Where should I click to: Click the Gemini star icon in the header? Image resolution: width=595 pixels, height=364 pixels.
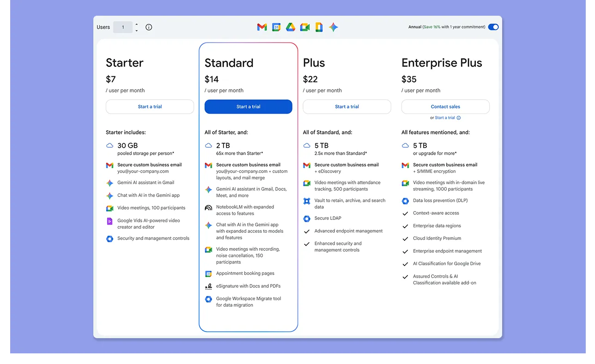click(333, 27)
